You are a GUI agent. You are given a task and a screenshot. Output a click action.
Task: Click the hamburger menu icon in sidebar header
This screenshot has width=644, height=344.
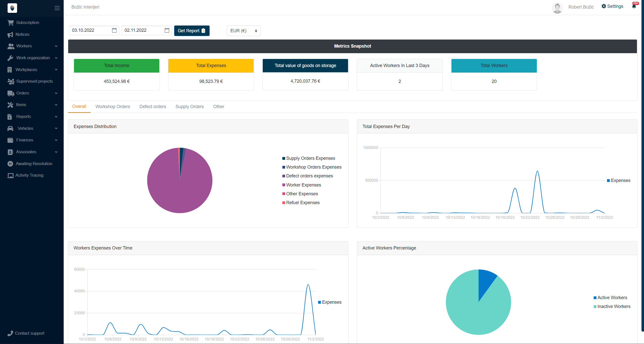[57, 8]
